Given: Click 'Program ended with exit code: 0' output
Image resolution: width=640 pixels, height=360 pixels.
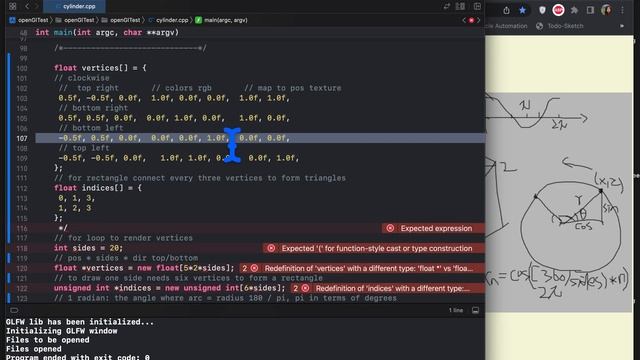Looking at the screenshot, I should coord(78,357).
